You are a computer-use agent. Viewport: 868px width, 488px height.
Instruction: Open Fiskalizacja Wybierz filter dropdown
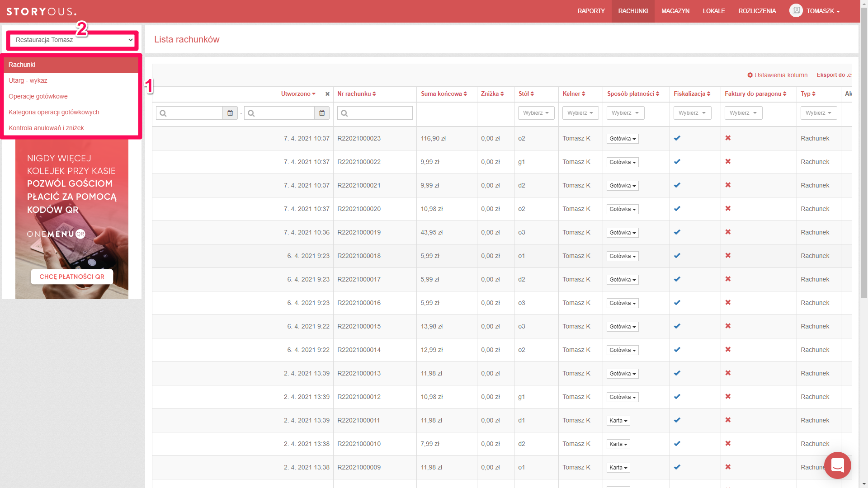tap(692, 113)
